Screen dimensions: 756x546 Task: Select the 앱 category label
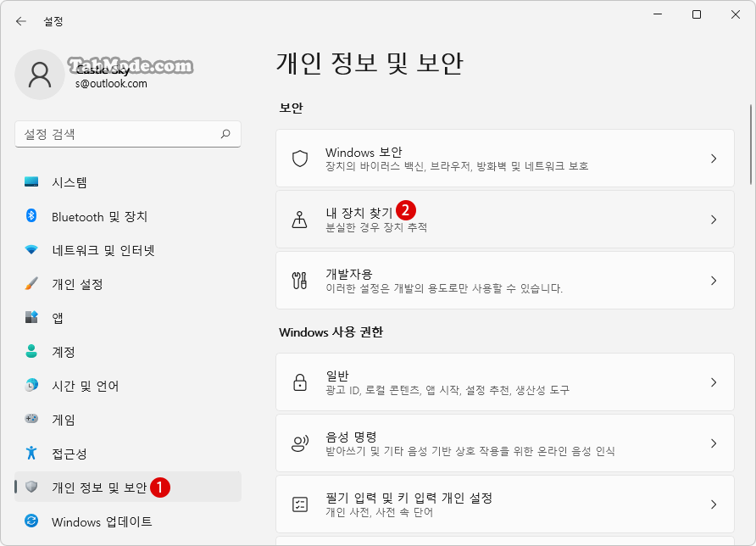(x=58, y=318)
